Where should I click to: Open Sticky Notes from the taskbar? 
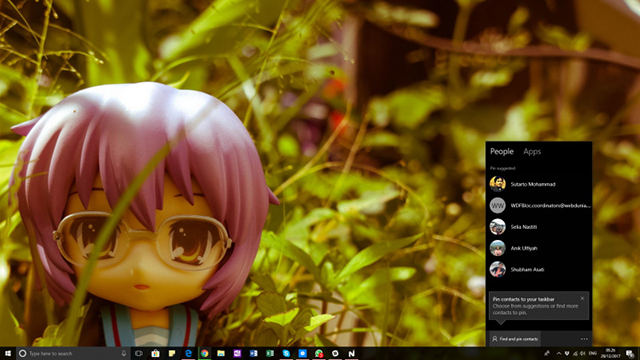click(x=172, y=353)
